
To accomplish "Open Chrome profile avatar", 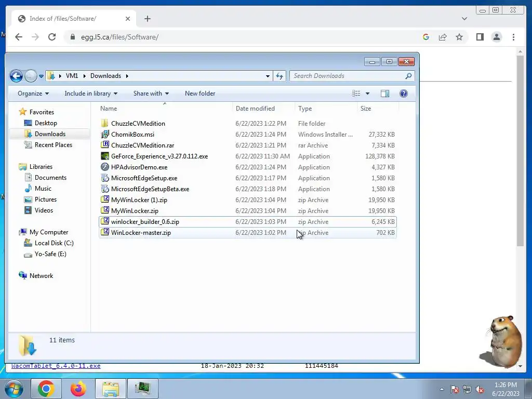I will tap(496, 37).
